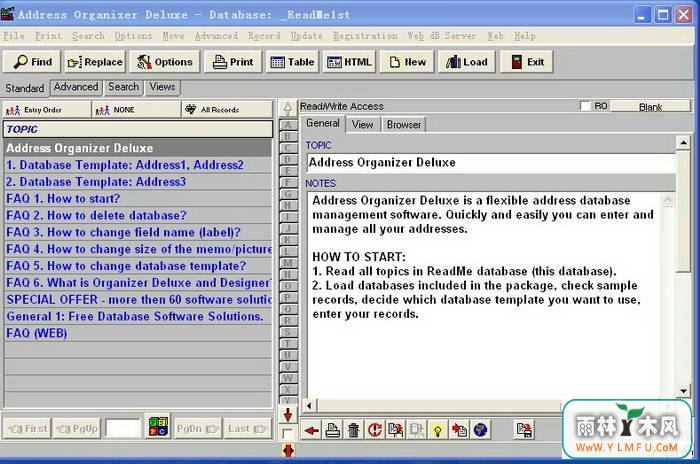
Task: Click the record panel scroll down arrow
Action: click(683, 391)
